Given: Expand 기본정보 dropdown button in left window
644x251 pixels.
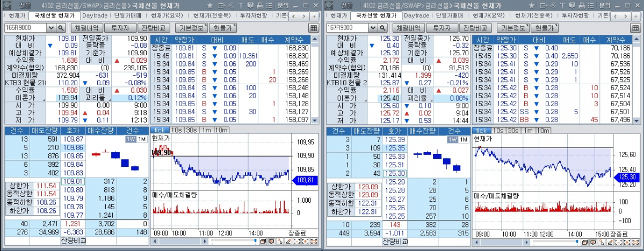Looking at the screenshot, I should click(x=191, y=28).
